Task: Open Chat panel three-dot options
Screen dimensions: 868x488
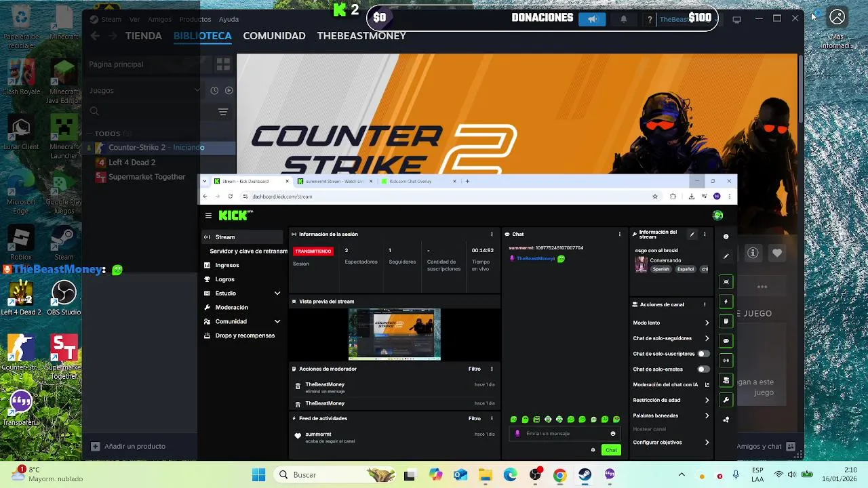Action: click(x=619, y=235)
